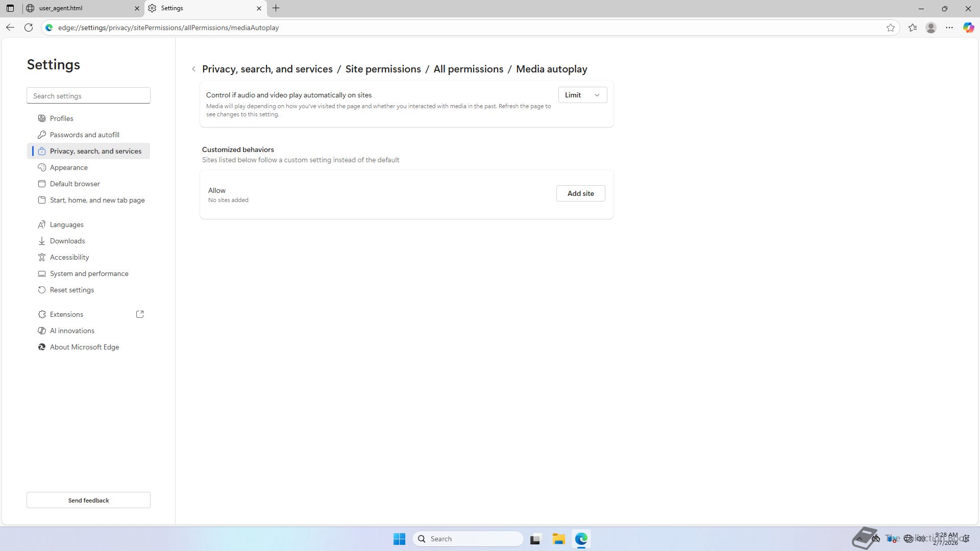Refresh the current page
This screenshot has width=980, height=551.
tap(29, 28)
